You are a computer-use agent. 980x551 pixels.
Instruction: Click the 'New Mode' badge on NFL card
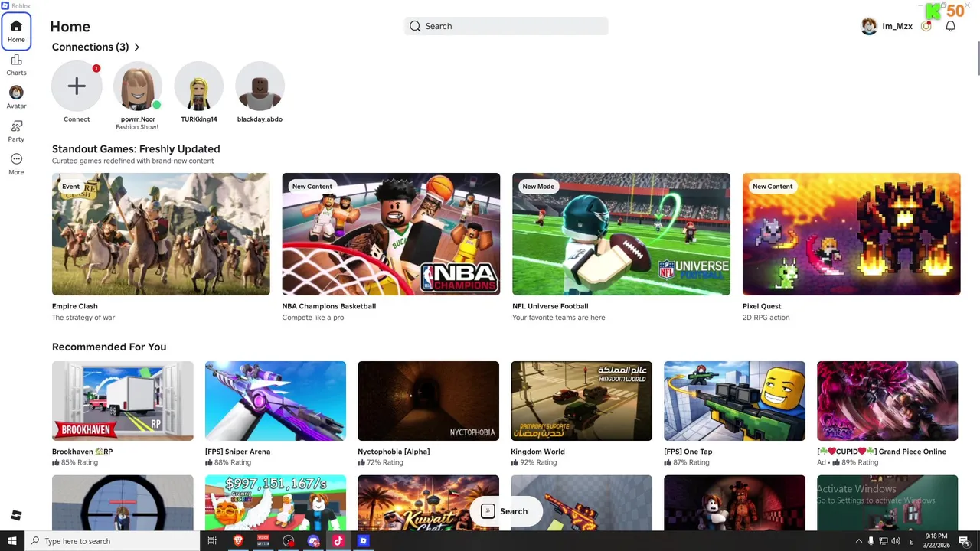coord(538,187)
